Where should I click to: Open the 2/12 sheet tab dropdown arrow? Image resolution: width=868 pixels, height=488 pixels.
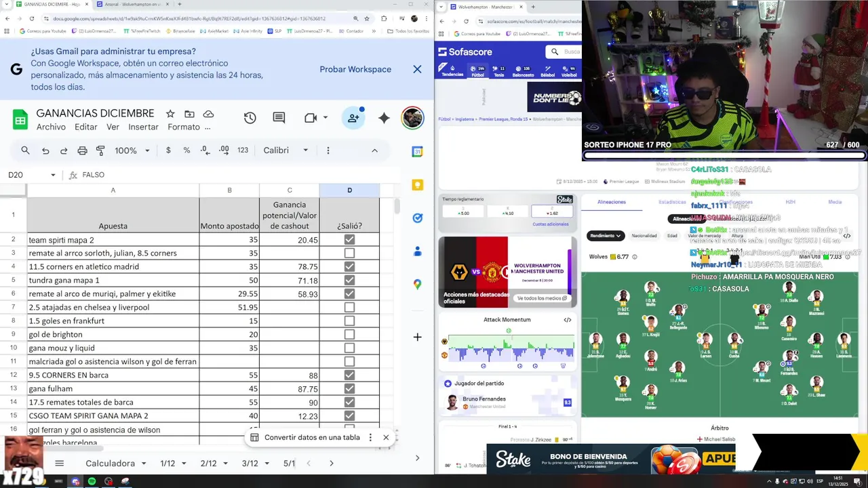(226, 464)
